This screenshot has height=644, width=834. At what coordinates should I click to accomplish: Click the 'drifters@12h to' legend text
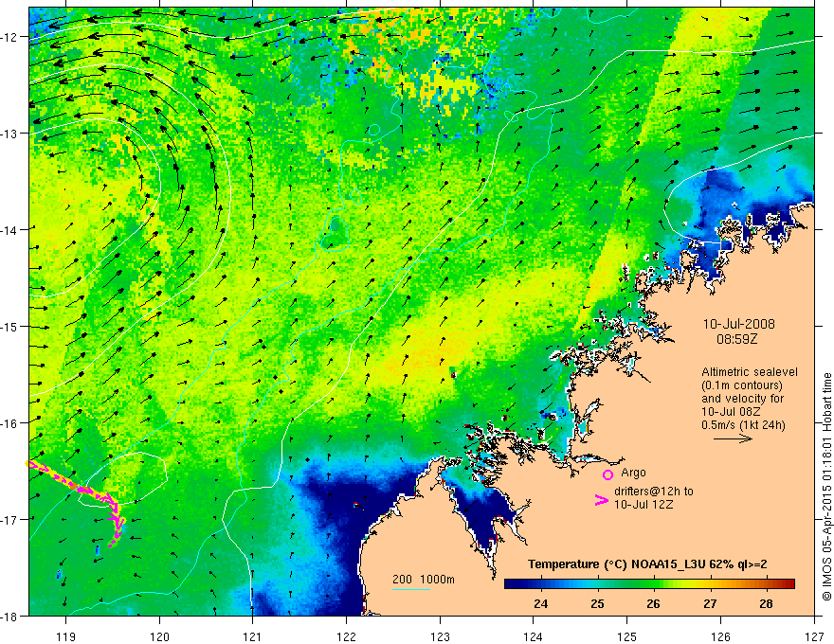(654, 491)
